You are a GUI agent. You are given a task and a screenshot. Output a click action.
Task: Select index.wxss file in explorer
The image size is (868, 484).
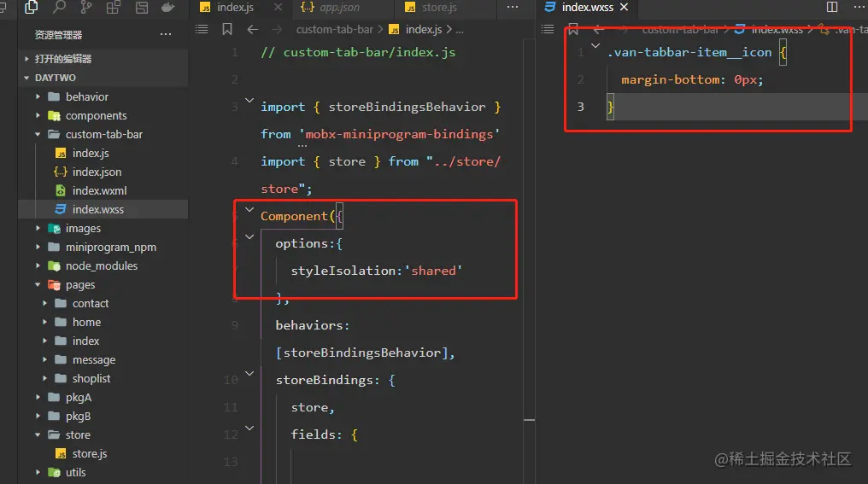click(x=97, y=210)
